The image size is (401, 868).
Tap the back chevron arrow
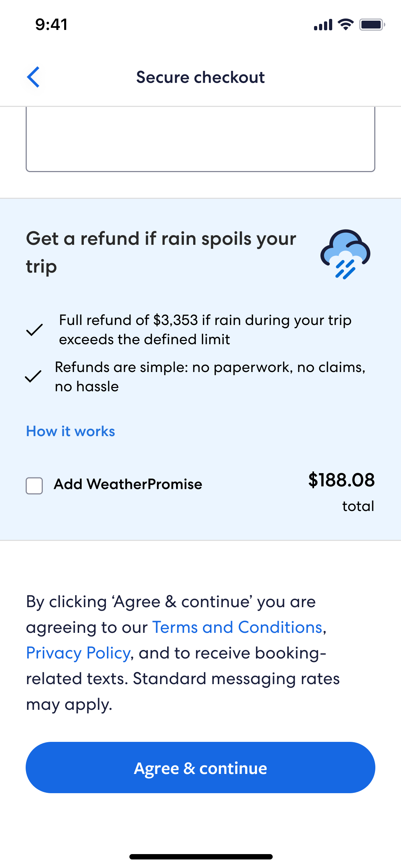coord(34,77)
